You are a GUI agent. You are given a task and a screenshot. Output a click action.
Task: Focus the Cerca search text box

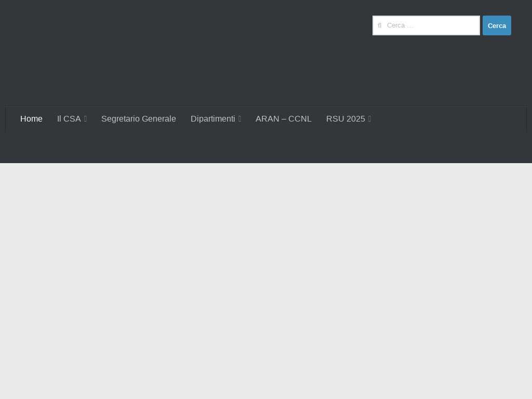point(431,25)
